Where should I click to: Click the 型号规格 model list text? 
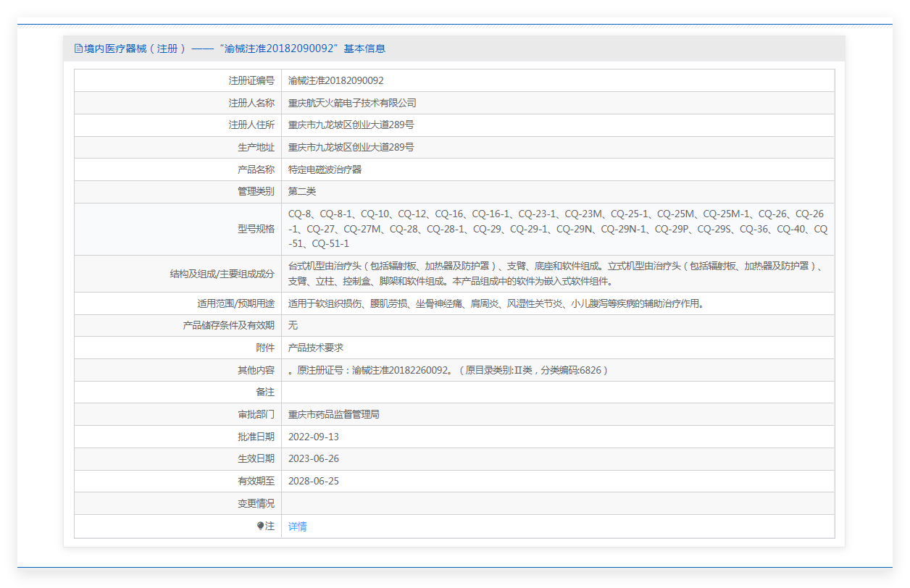(x=557, y=229)
